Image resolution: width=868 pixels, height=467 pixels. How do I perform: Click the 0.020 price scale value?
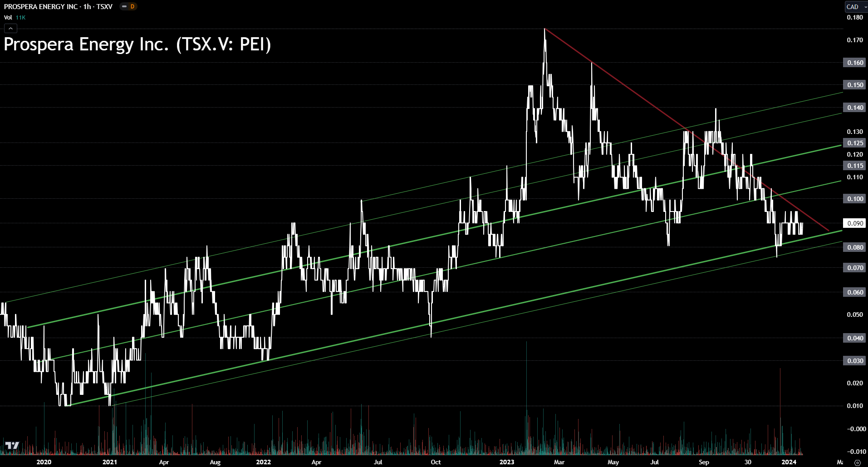point(855,383)
